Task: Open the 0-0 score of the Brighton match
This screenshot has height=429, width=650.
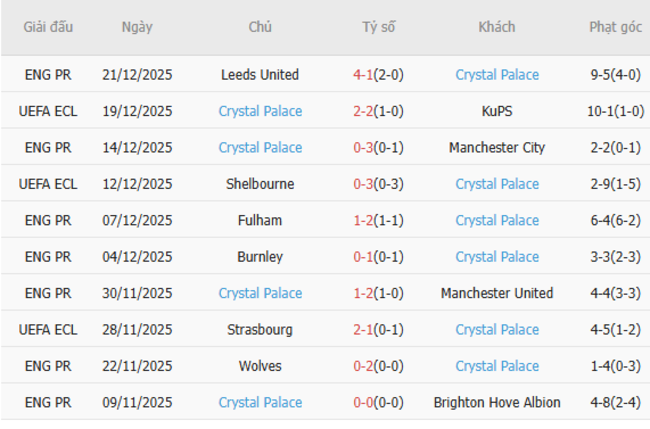Action: pyautogui.click(x=363, y=403)
